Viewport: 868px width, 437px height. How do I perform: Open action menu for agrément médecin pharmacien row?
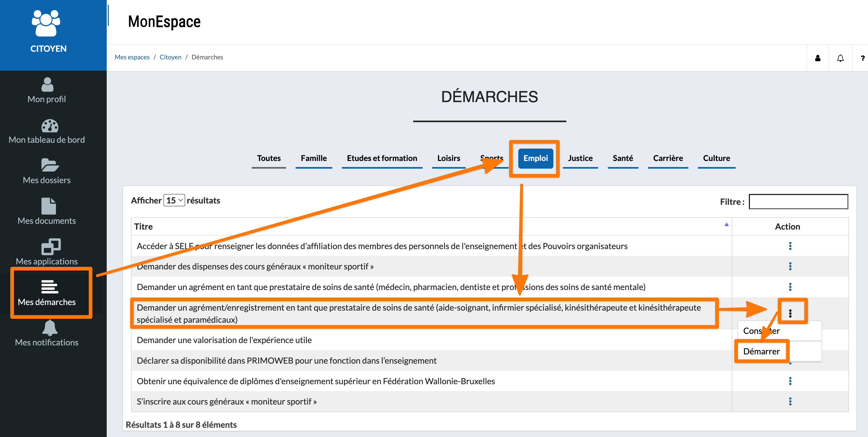790,287
